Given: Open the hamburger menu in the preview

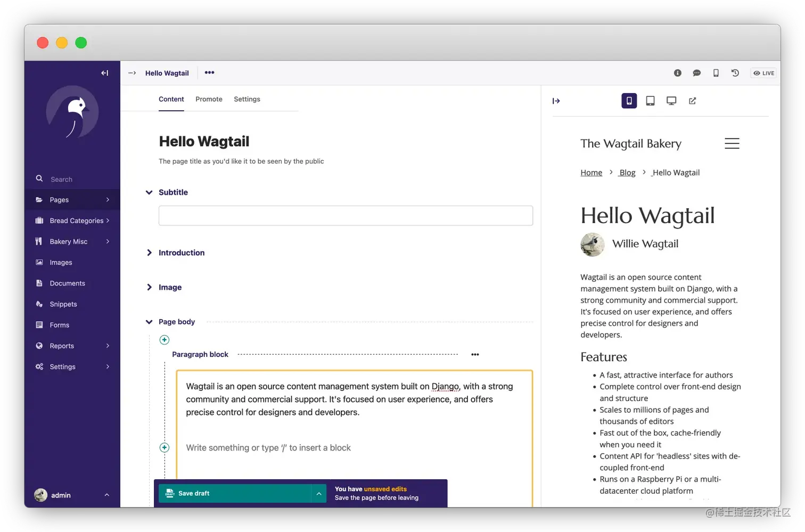Looking at the screenshot, I should point(732,143).
